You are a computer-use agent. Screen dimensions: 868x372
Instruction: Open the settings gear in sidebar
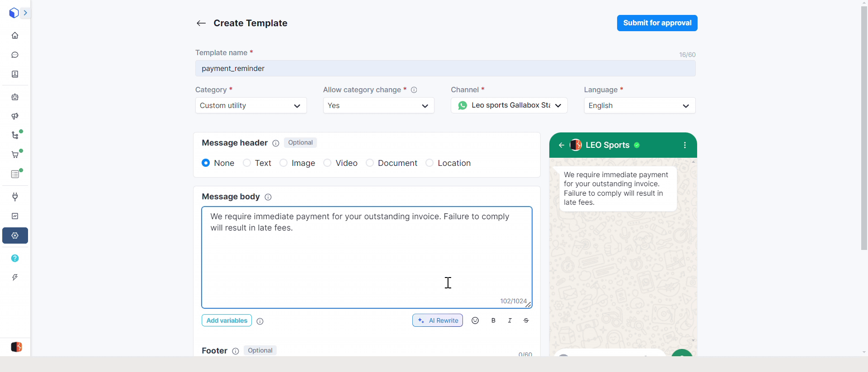click(x=15, y=235)
